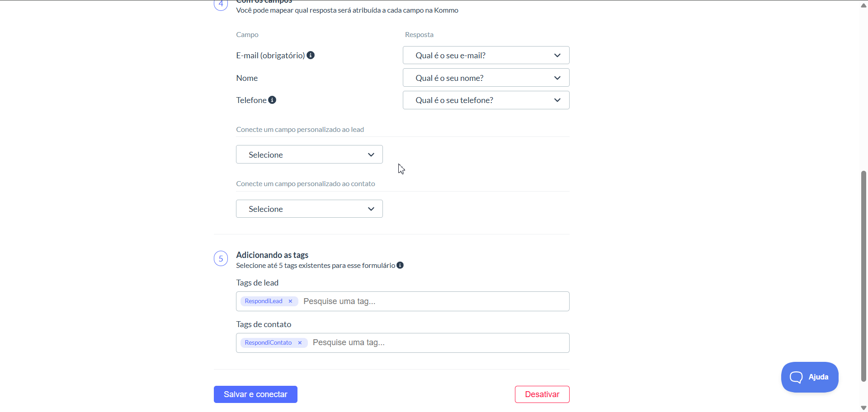Focus the contact tags search field

[x=439, y=343]
